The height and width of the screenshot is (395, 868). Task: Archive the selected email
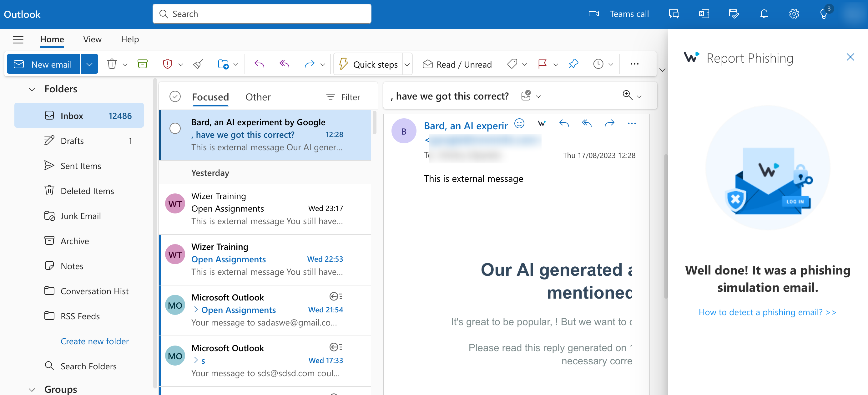(x=143, y=64)
